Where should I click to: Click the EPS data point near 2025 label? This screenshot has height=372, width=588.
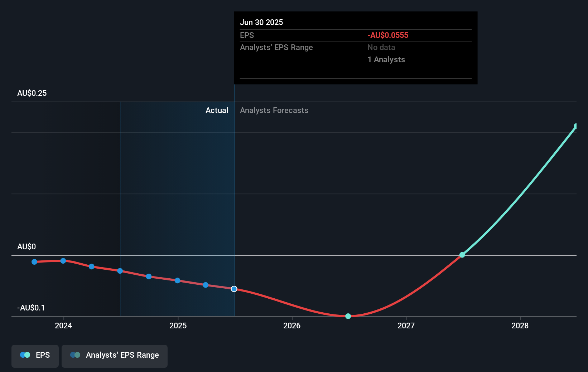[x=177, y=280]
